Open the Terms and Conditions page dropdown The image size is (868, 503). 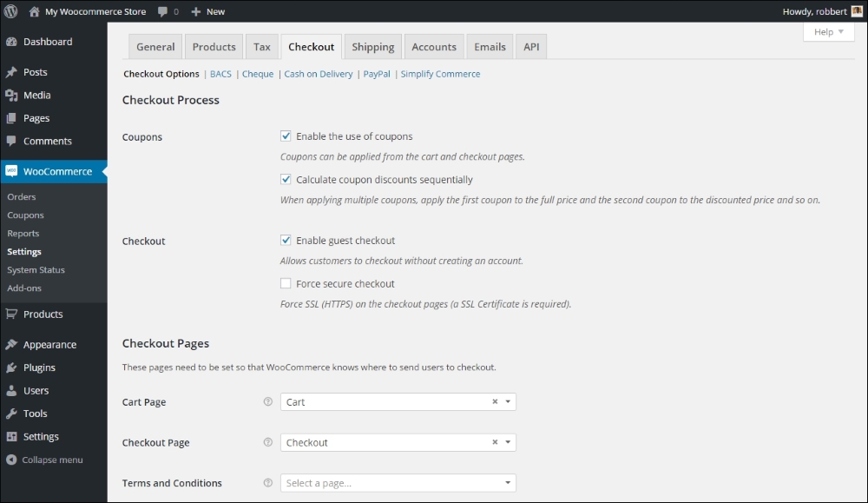coord(398,483)
